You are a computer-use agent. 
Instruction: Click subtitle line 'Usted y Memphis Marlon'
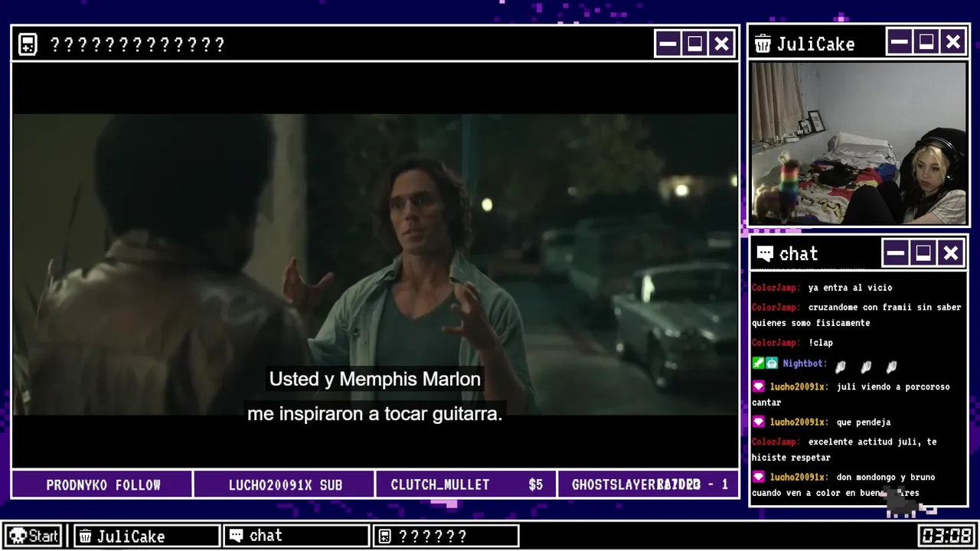(x=375, y=379)
